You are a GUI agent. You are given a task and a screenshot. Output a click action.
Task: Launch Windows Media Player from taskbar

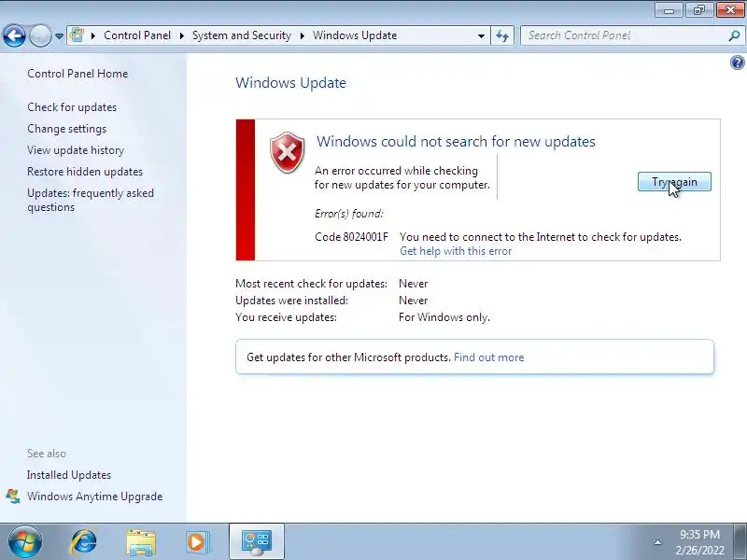[197, 542]
